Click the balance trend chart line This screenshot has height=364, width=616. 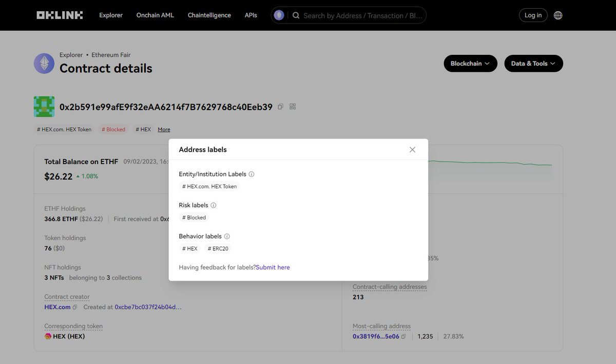click(x=490, y=163)
